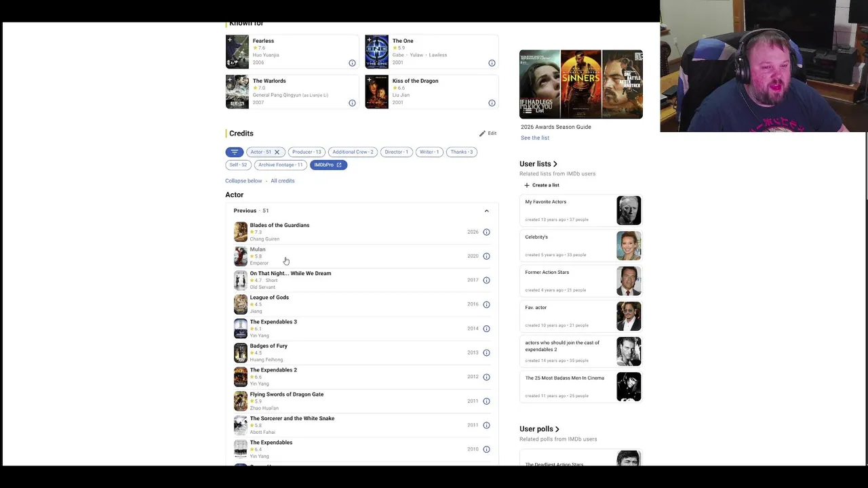Click All credits link
Screen dimensions: 868x488
[283, 181]
